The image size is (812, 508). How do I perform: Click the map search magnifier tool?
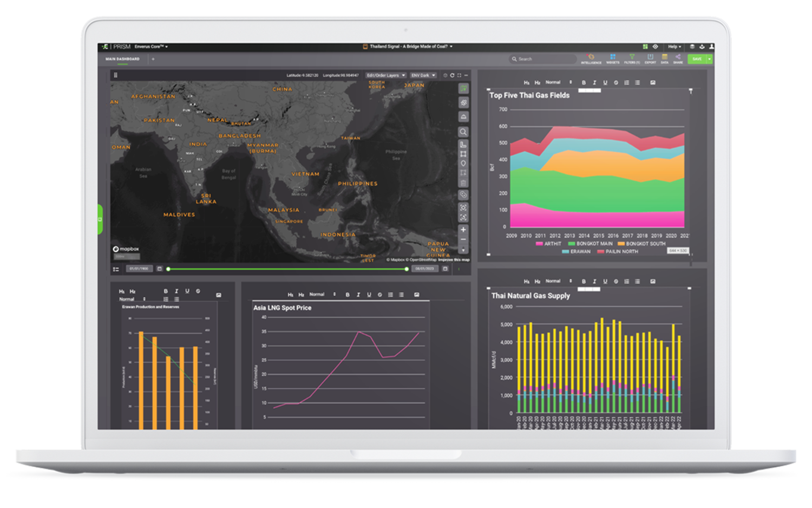[x=463, y=132]
